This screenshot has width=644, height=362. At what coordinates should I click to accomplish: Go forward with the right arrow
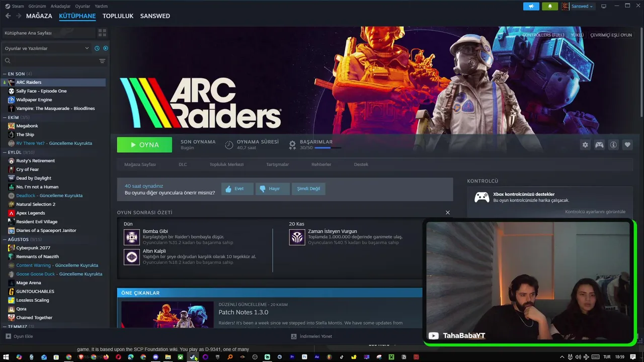tap(19, 16)
